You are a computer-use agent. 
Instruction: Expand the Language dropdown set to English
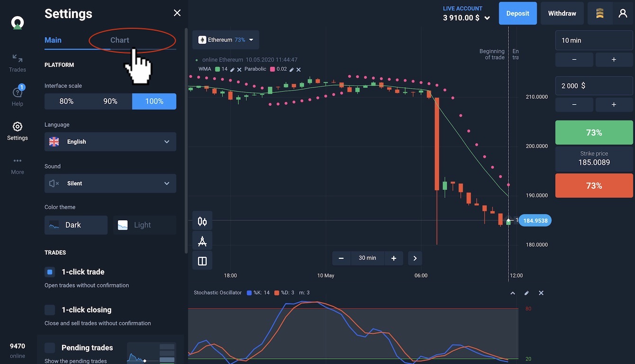110,142
